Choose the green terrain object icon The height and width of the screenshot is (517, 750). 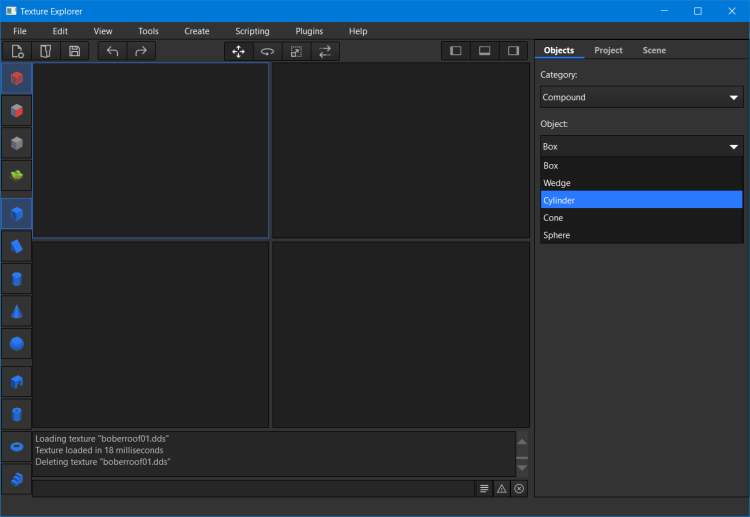coord(16,176)
